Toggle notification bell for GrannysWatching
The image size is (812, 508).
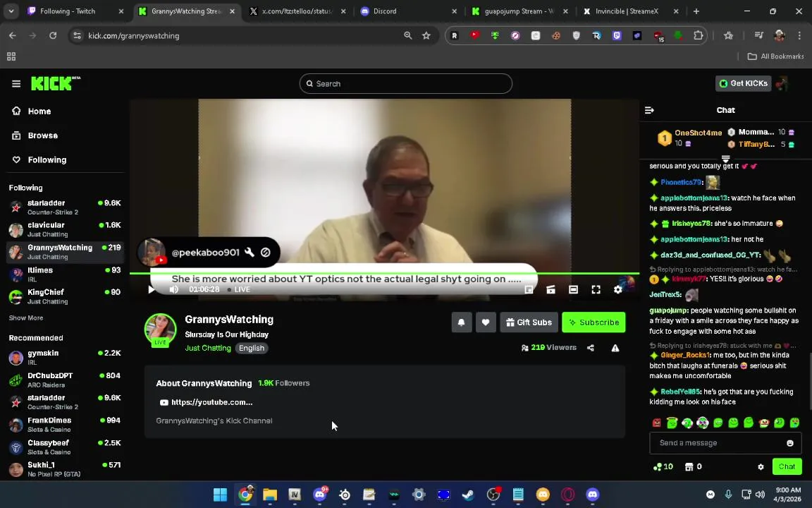[x=462, y=322]
